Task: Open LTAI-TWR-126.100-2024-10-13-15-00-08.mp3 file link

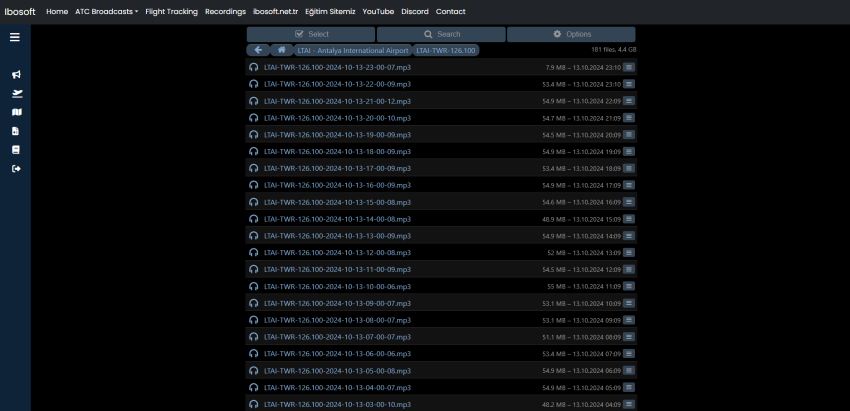Action: pos(337,202)
